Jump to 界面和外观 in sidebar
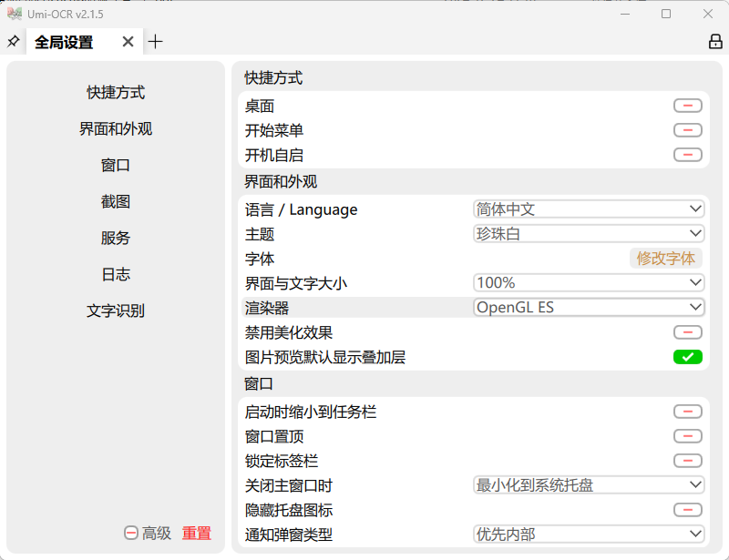The width and height of the screenshot is (729, 560). (x=116, y=128)
